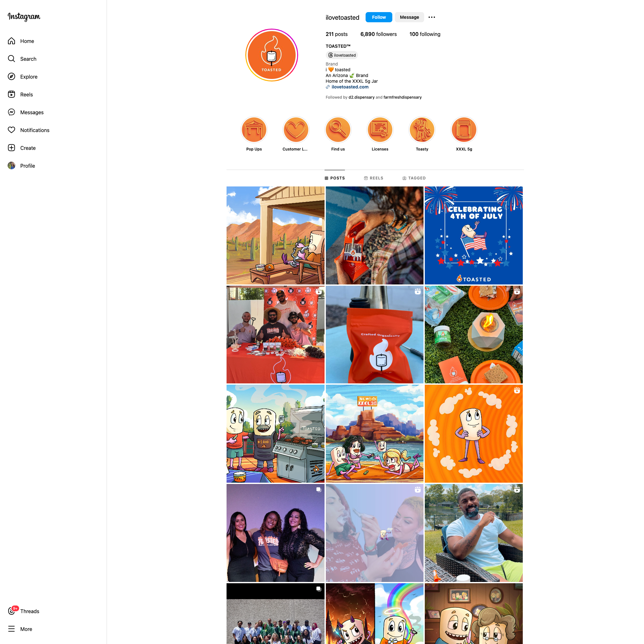
Task: Open Notifications heart icon
Action: coord(11,130)
